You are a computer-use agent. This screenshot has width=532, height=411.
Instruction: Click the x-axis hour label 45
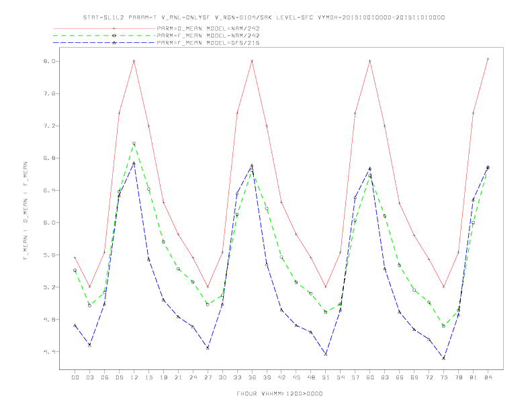tap(296, 377)
